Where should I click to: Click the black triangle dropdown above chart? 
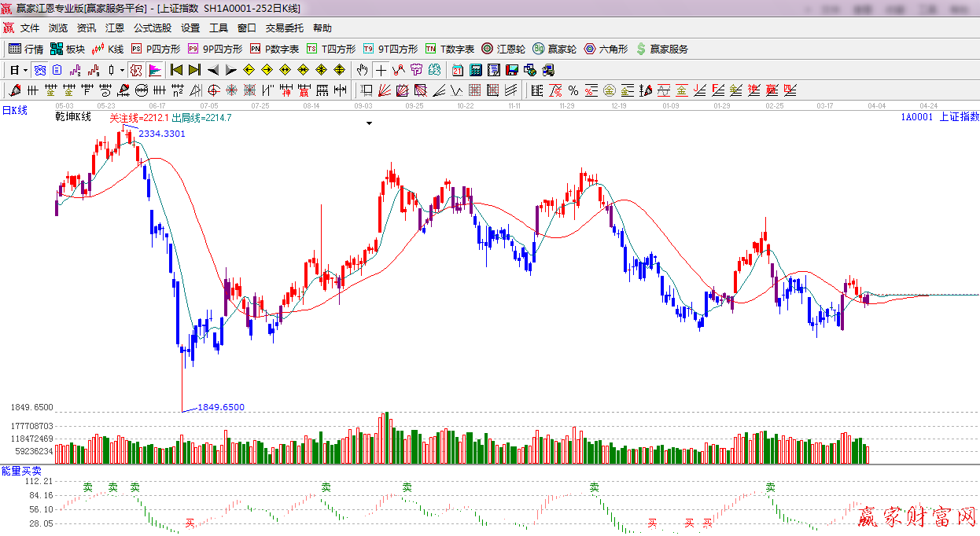click(369, 123)
